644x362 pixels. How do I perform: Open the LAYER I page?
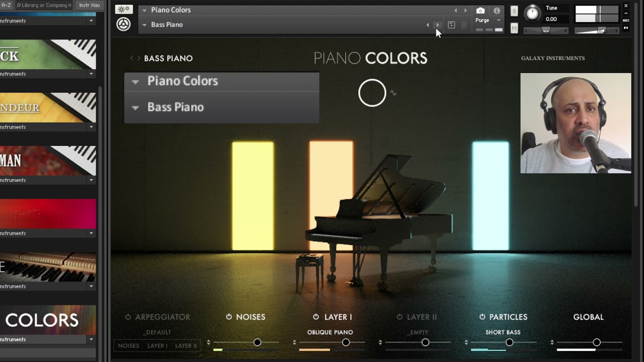[338, 317]
